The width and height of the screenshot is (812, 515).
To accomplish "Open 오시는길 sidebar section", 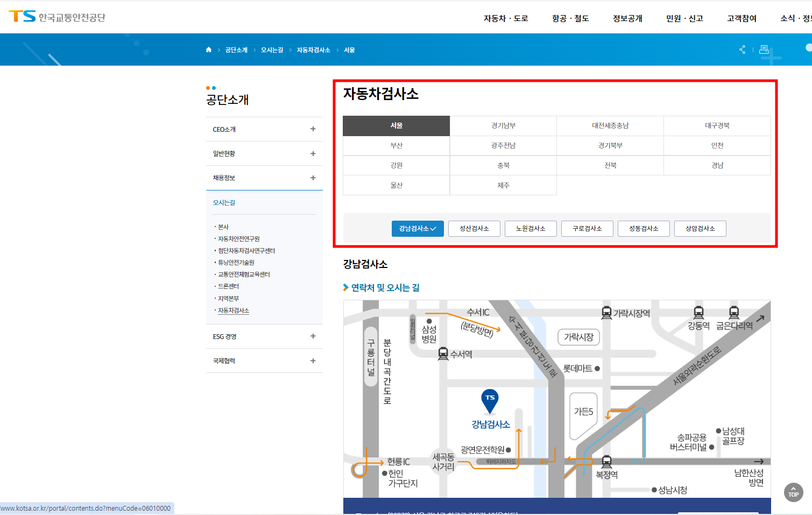I will tap(224, 203).
